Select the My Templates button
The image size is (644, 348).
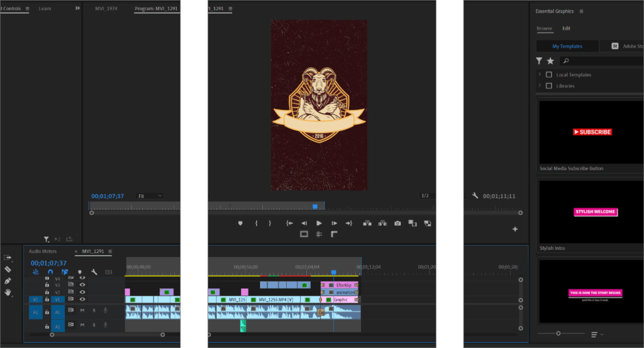pos(567,46)
